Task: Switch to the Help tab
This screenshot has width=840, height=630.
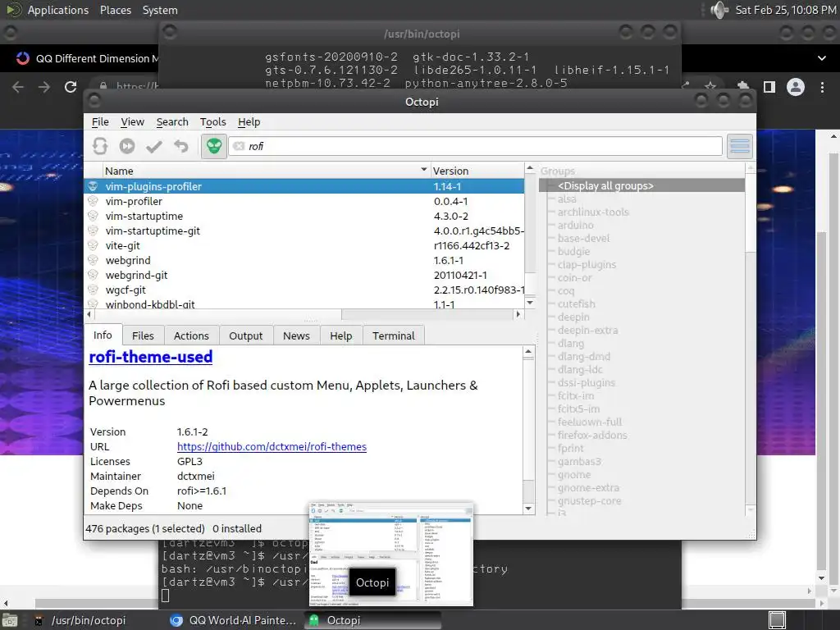Action: click(x=341, y=336)
